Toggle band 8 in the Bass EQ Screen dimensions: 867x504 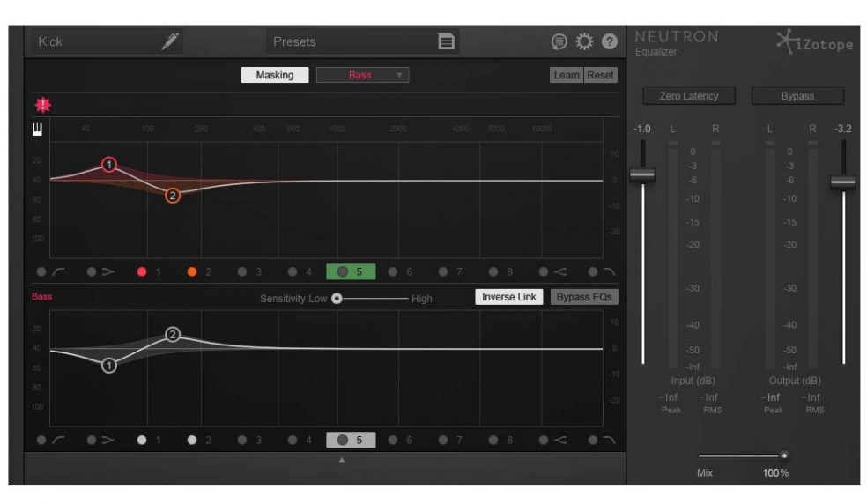(x=493, y=440)
